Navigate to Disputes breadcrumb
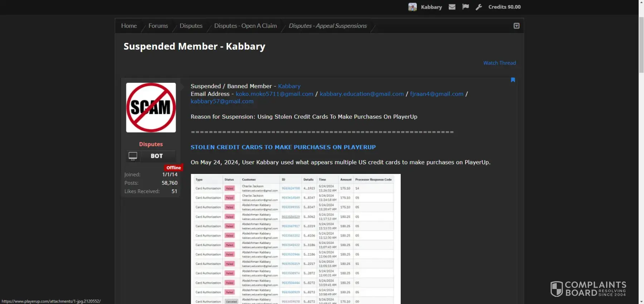This screenshot has width=644, height=304. click(x=191, y=26)
